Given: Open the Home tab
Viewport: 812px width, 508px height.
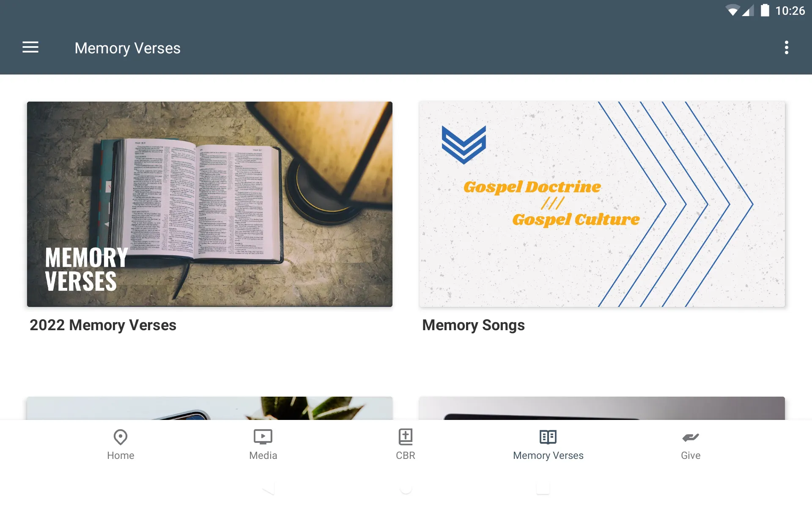Looking at the screenshot, I should tap(120, 444).
